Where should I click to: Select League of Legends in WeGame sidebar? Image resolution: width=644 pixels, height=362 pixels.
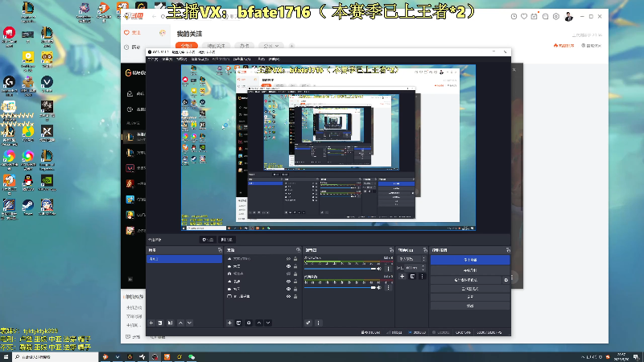coord(134,137)
